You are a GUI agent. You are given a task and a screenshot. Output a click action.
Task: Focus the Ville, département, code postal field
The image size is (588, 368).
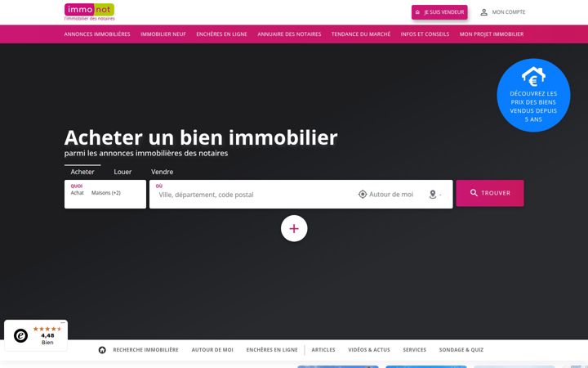pos(255,195)
